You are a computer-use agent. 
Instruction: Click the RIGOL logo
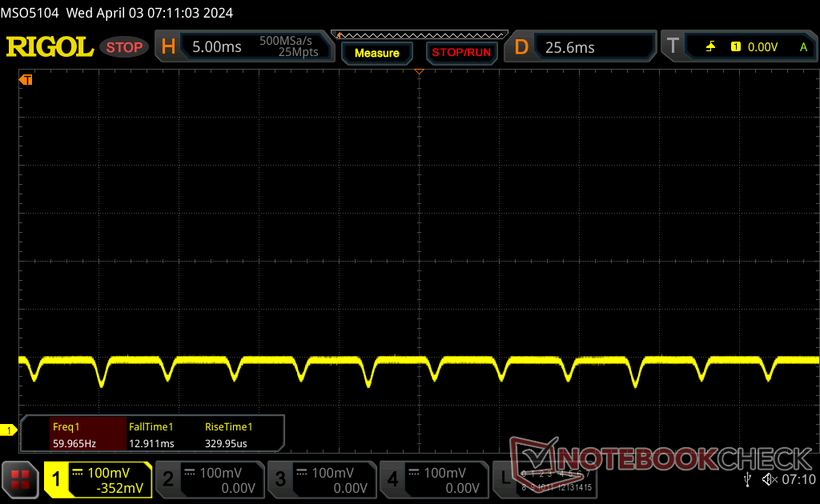pos(50,47)
